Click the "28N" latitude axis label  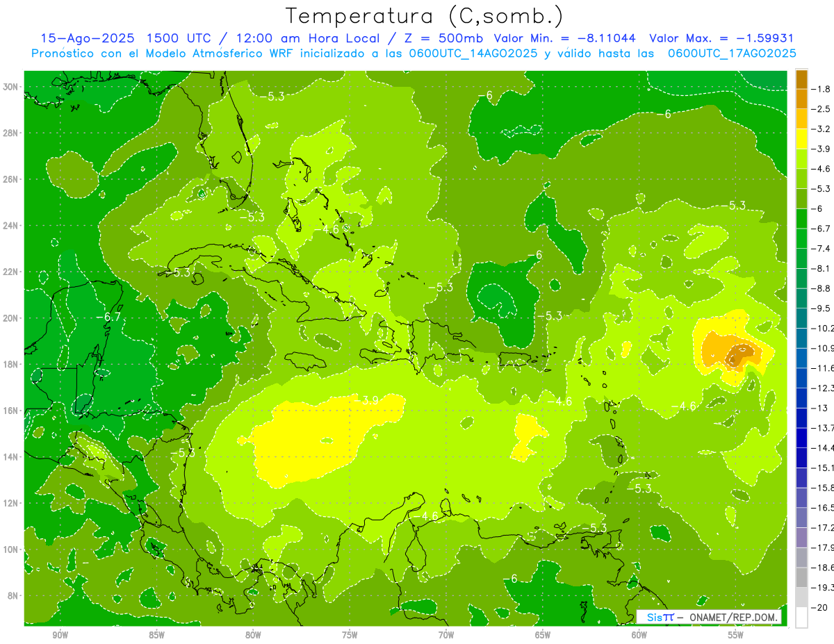pyautogui.click(x=12, y=133)
